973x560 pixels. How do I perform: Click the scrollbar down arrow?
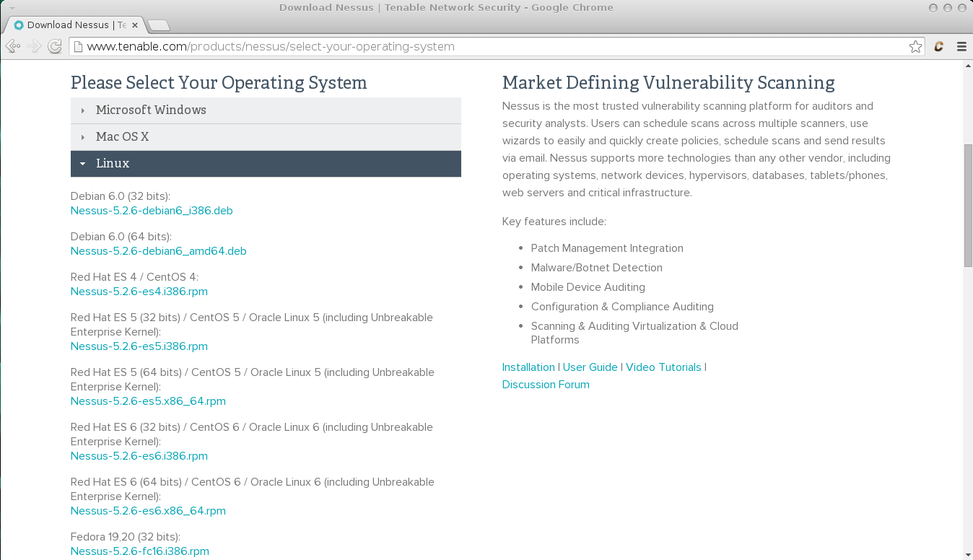pyautogui.click(x=968, y=554)
